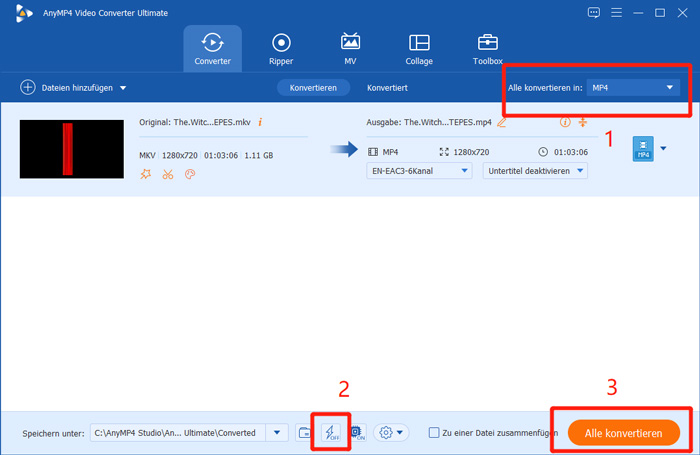Screen dimensions: 700x455
Task: Open the output folder icon
Action: (x=305, y=433)
